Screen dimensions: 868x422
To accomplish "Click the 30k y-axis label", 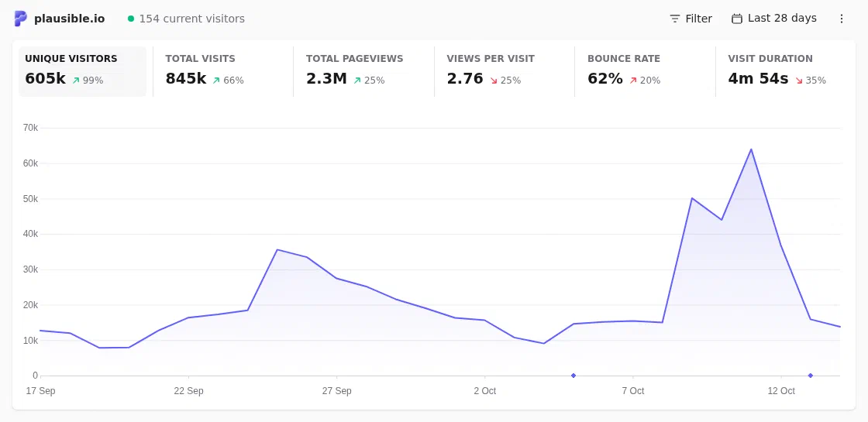I will pyautogui.click(x=30, y=269).
